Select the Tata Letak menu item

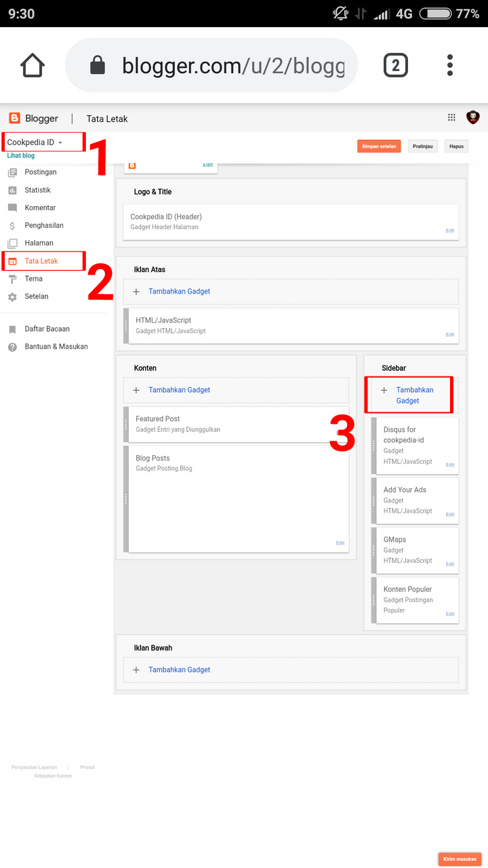pyautogui.click(x=41, y=261)
